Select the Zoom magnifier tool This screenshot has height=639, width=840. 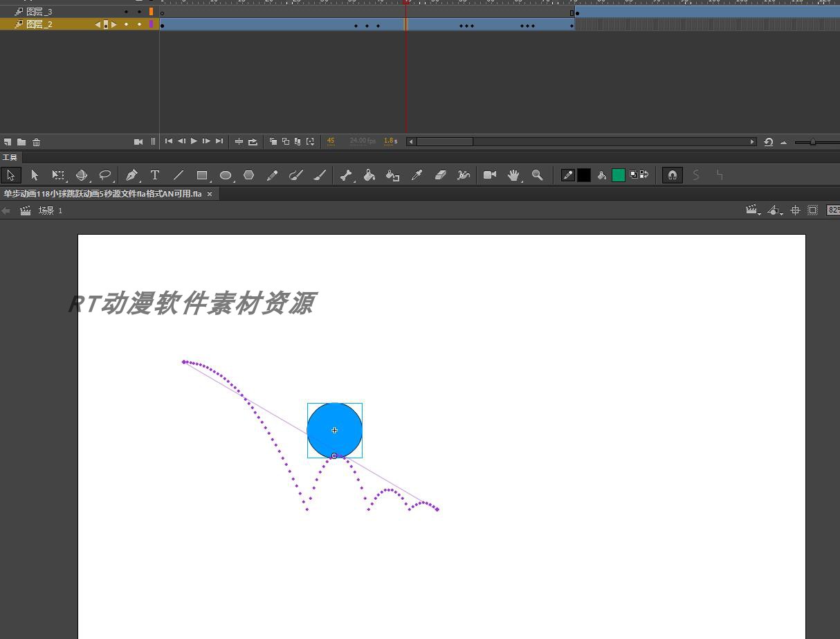click(x=537, y=176)
